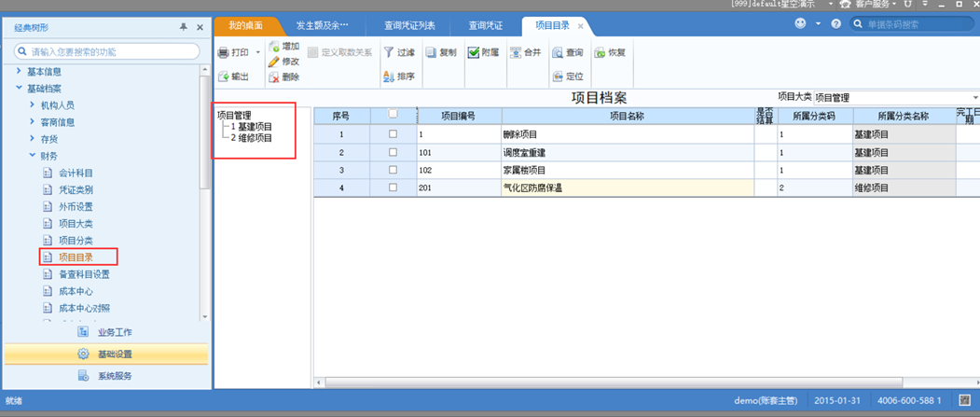Expand the 基本信息 tree node
Image resolution: width=980 pixels, height=417 pixels.
pyautogui.click(x=19, y=71)
